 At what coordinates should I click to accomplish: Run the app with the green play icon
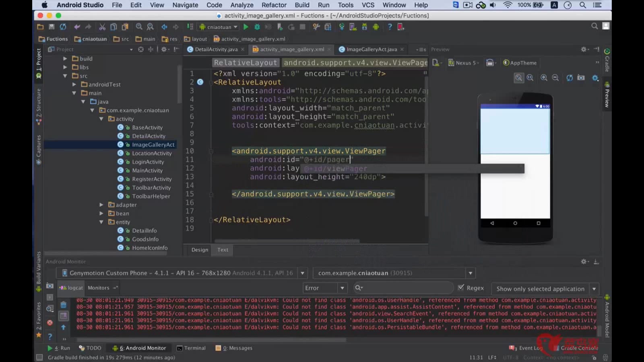pyautogui.click(x=246, y=27)
